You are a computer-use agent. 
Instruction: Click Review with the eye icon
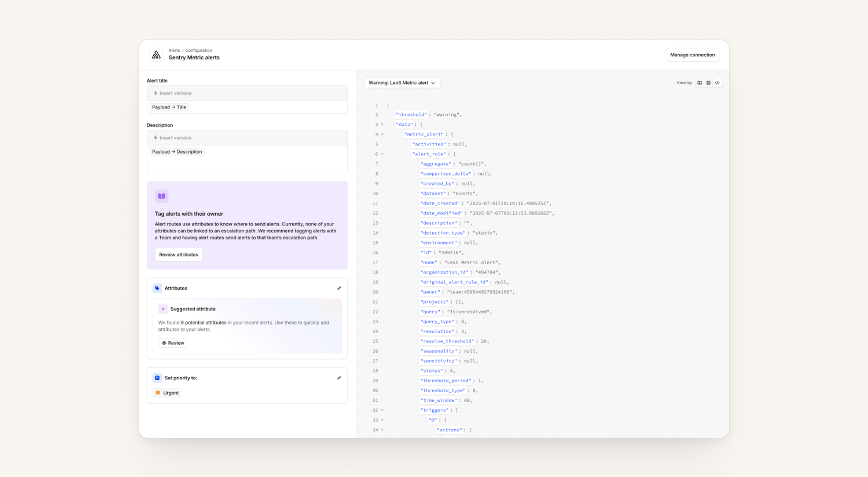click(x=173, y=343)
